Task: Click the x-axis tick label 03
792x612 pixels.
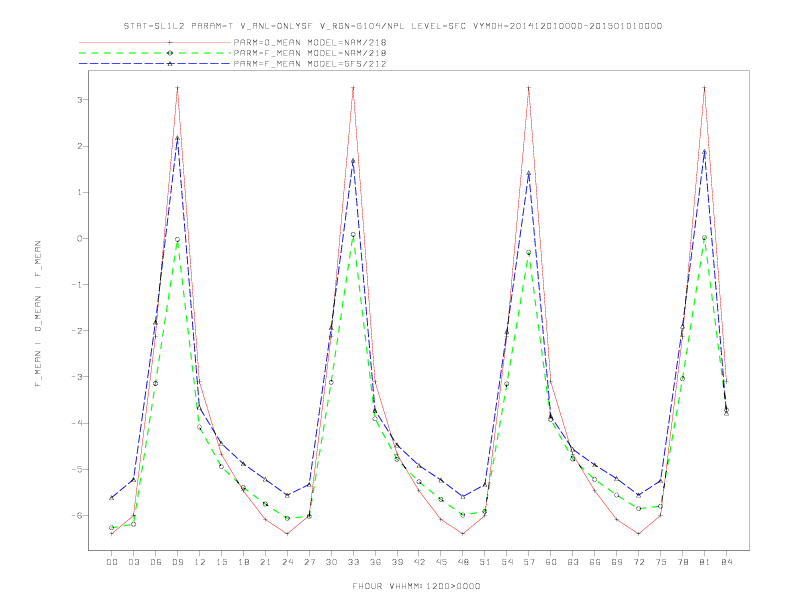Action: click(134, 562)
